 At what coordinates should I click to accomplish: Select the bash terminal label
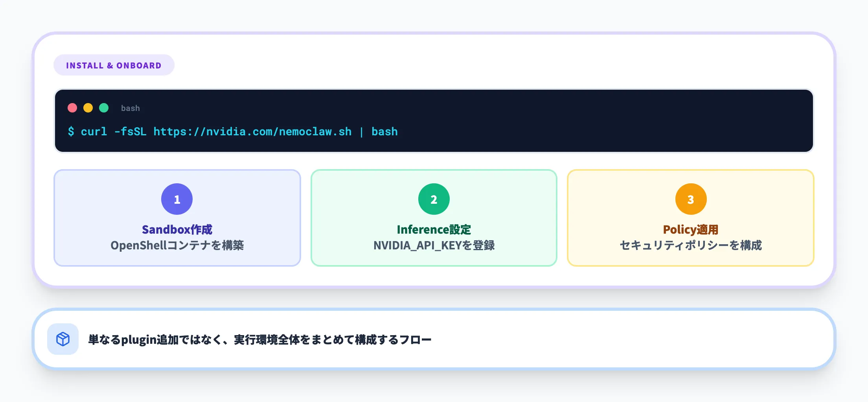point(131,108)
